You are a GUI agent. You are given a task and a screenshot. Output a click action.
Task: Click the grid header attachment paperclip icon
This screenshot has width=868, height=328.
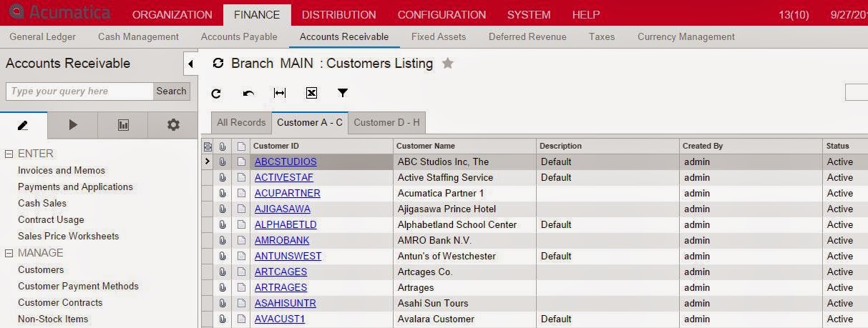[x=223, y=146]
